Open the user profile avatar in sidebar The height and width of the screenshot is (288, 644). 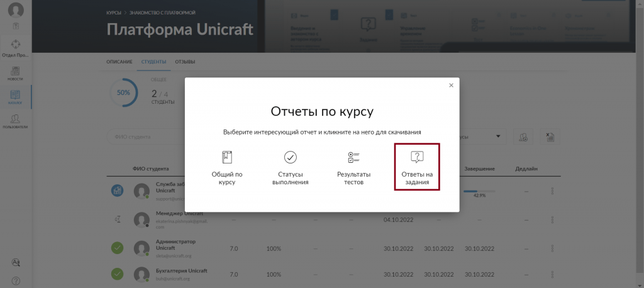(x=16, y=10)
